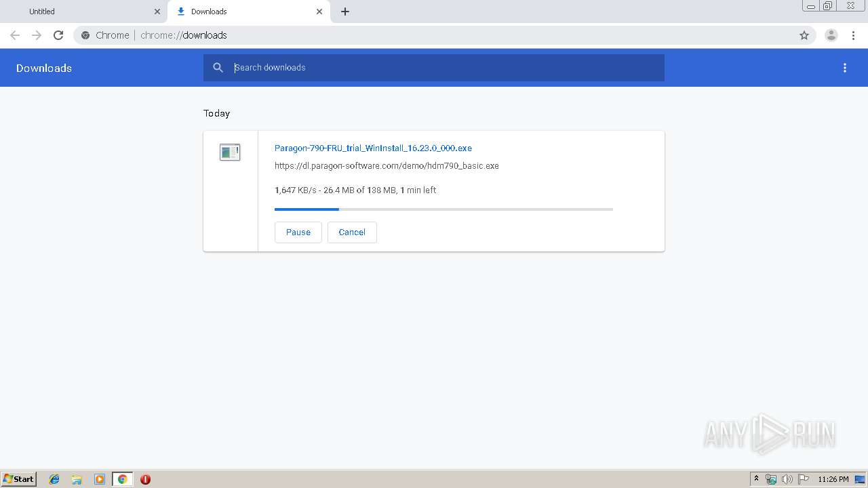Go forward to next page
868x488 pixels.
pos(37,35)
